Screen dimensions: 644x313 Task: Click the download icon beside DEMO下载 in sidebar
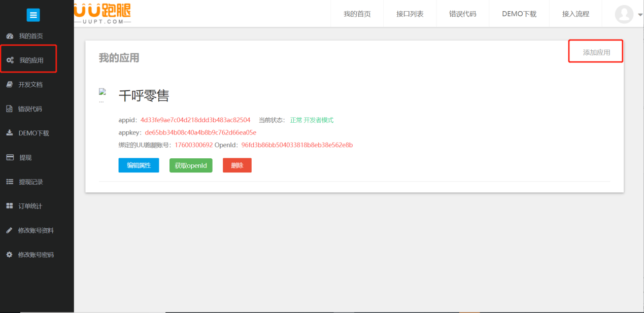[9, 133]
